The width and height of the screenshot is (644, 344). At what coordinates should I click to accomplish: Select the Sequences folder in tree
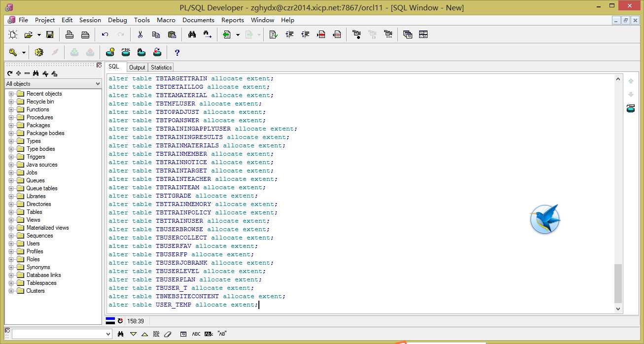point(40,236)
